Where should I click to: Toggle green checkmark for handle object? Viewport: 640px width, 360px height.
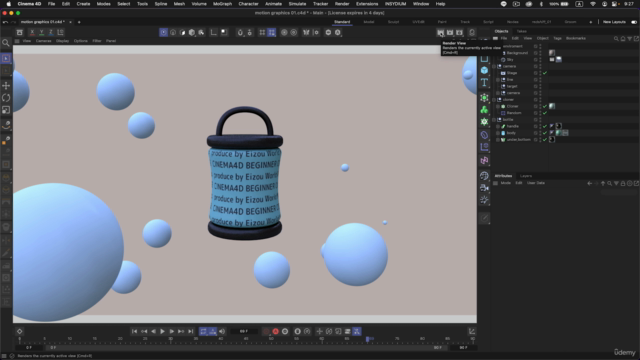pyautogui.click(x=545, y=126)
